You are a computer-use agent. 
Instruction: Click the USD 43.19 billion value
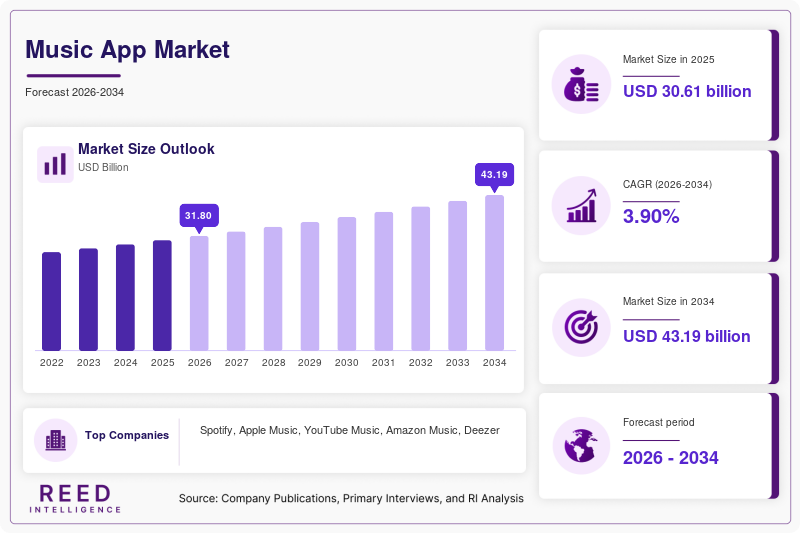click(x=687, y=337)
